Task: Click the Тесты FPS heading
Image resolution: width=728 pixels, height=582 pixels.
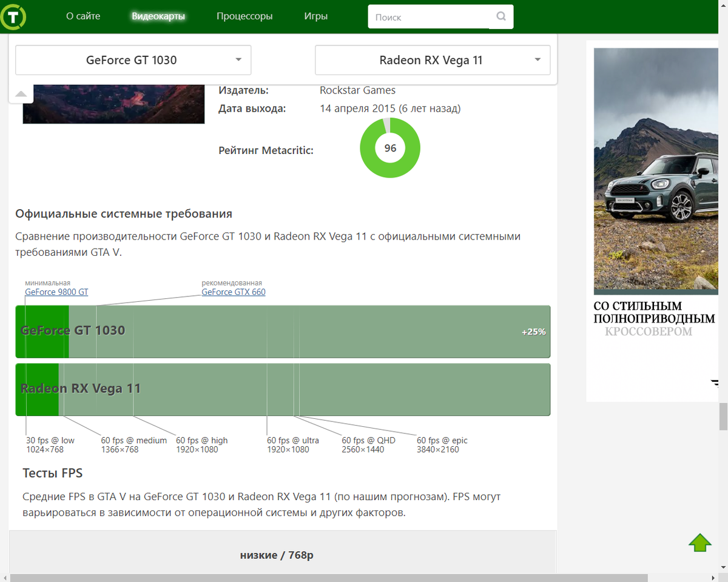Action: [x=53, y=473]
